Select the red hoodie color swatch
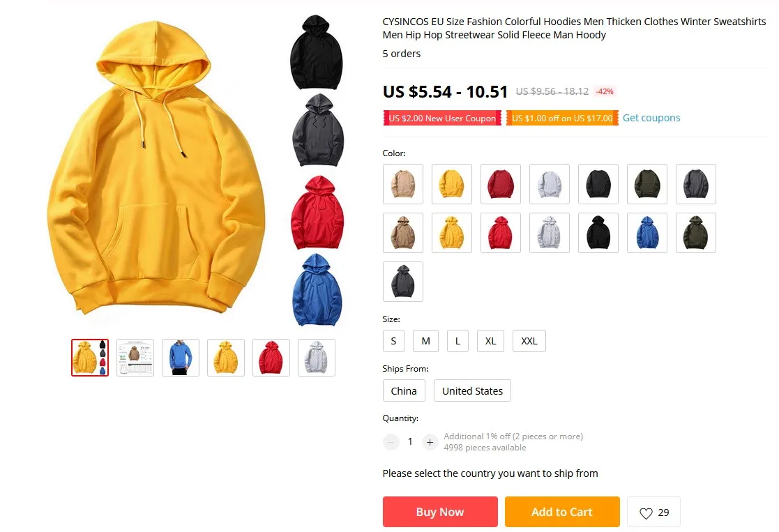 pyautogui.click(x=500, y=233)
